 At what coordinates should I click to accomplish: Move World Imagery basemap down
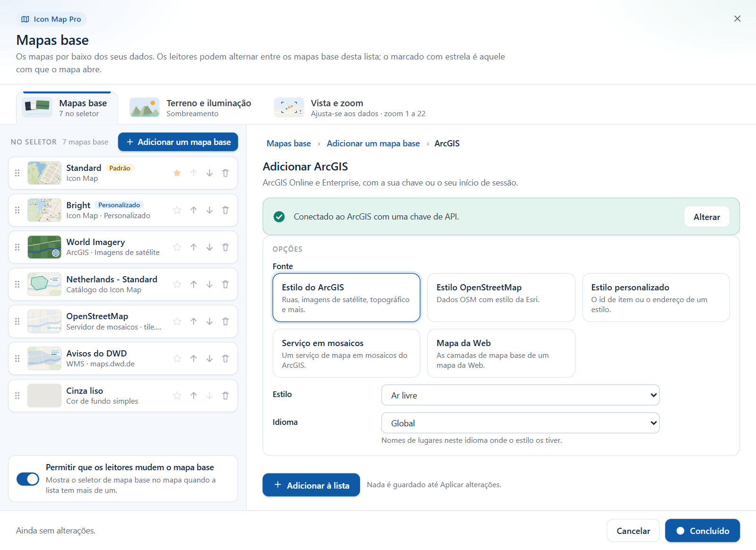point(209,247)
